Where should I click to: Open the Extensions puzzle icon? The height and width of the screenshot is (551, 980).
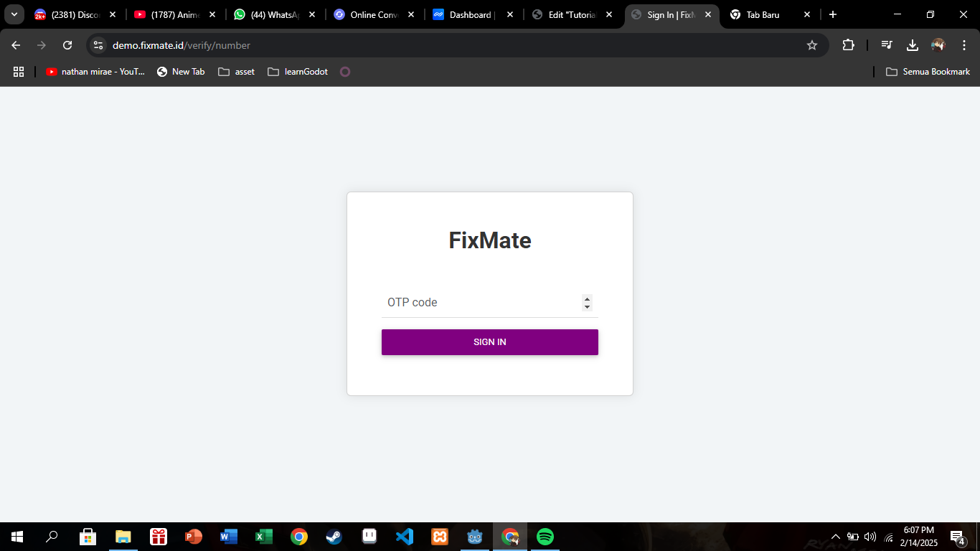(x=848, y=45)
